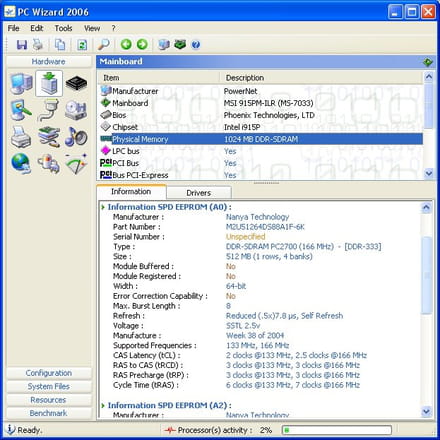This screenshot has width=440, height=440.
Task: Click the Information pane scrollbar thumb
Action: (x=426, y=275)
